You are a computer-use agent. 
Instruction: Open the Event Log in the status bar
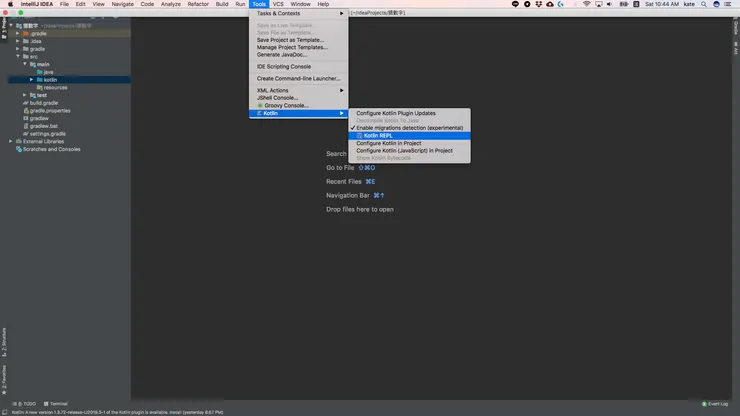coord(715,404)
